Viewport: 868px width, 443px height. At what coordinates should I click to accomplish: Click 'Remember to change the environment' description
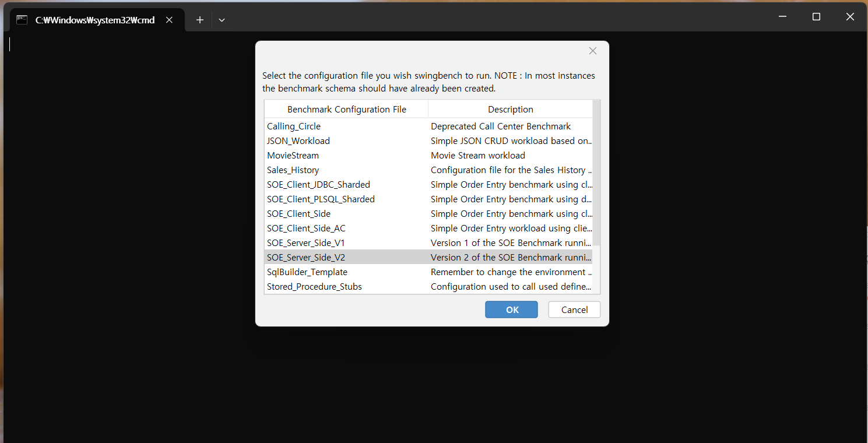[510, 272]
